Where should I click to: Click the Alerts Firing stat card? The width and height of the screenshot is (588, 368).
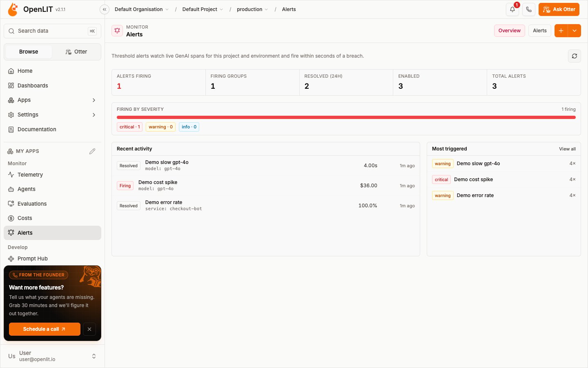pos(158,82)
